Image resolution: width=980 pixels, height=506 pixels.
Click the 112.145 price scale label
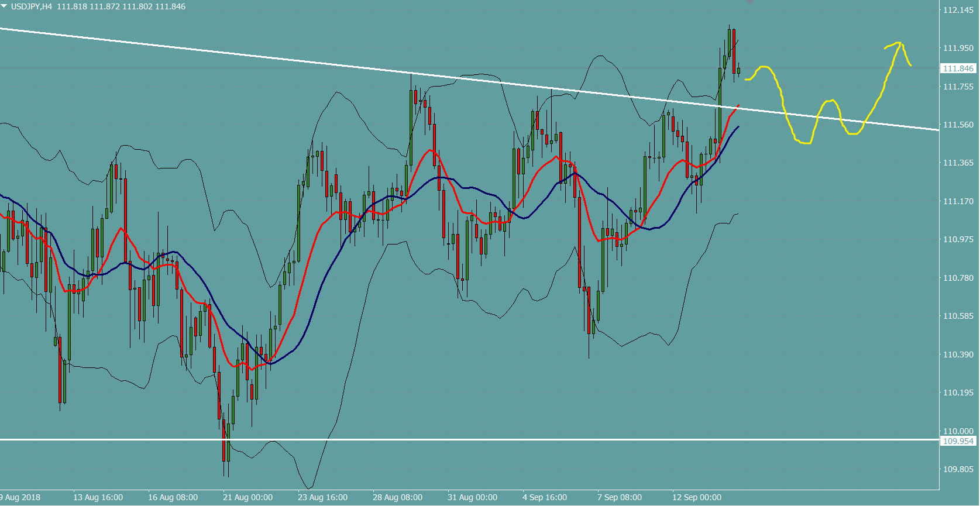coord(958,10)
